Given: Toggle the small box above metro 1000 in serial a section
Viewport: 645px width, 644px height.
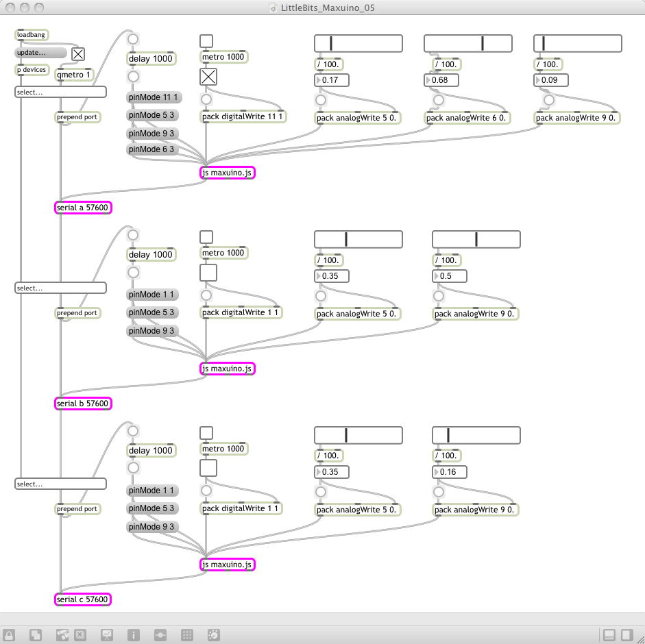Looking at the screenshot, I should pos(206,41).
